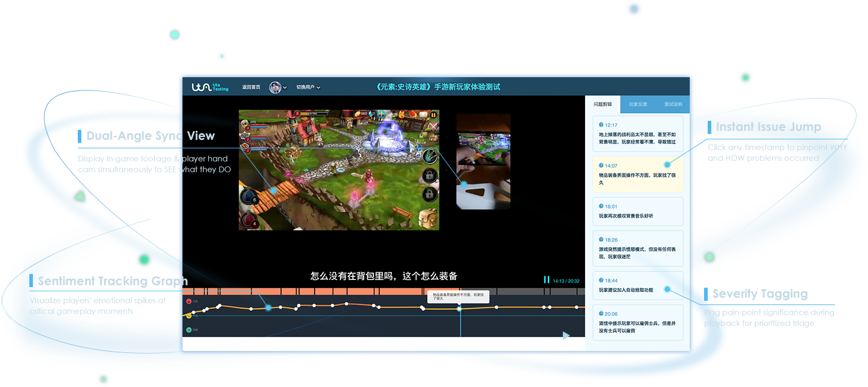The image size is (868, 387).
Task: Jump to the 20:06 issue timestamp
Action: (x=611, y=314)
